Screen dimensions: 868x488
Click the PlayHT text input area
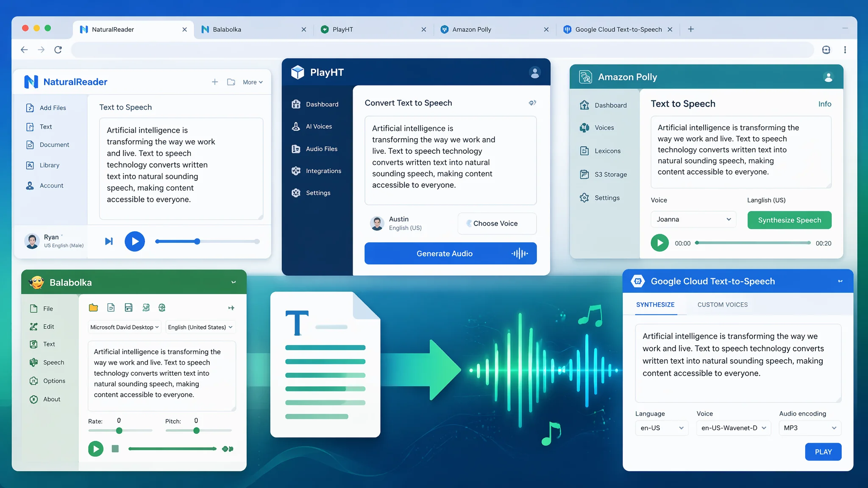click(451, 161)
